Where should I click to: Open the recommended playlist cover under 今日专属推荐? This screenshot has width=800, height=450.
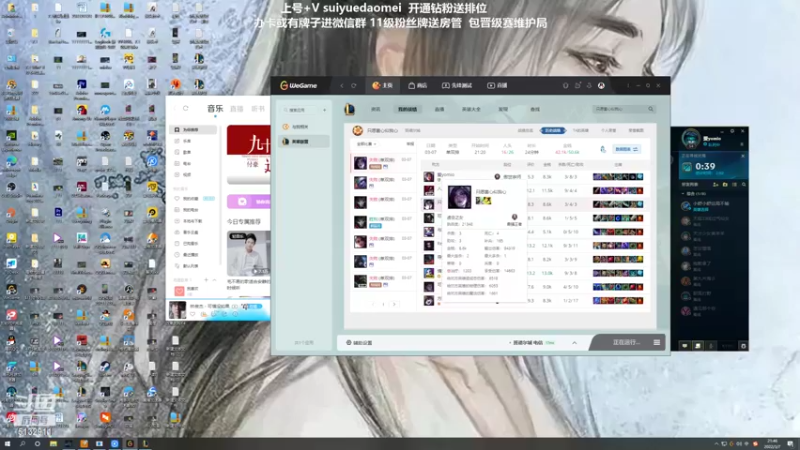(x=248, y=254)
